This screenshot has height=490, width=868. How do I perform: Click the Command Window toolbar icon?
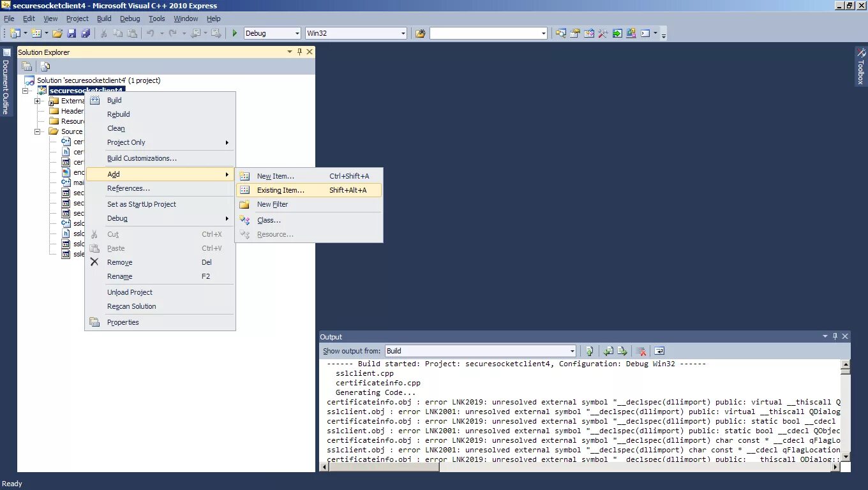point(645,33)
